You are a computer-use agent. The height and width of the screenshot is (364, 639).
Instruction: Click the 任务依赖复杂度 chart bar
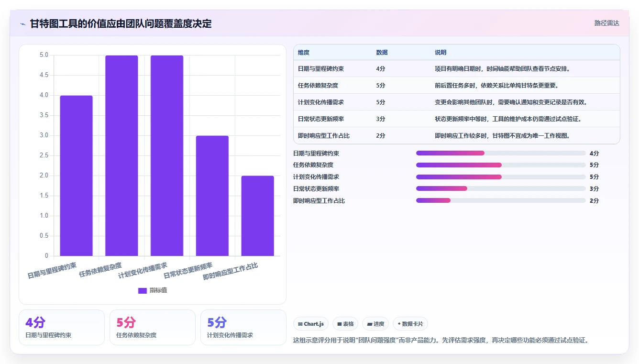121,155
